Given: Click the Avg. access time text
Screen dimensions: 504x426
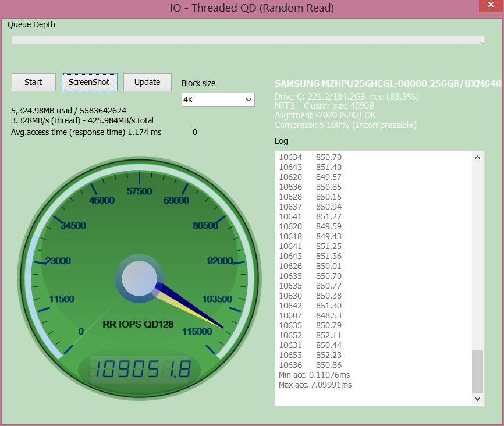Looking at the screenshot, I should tap(86, 132).
